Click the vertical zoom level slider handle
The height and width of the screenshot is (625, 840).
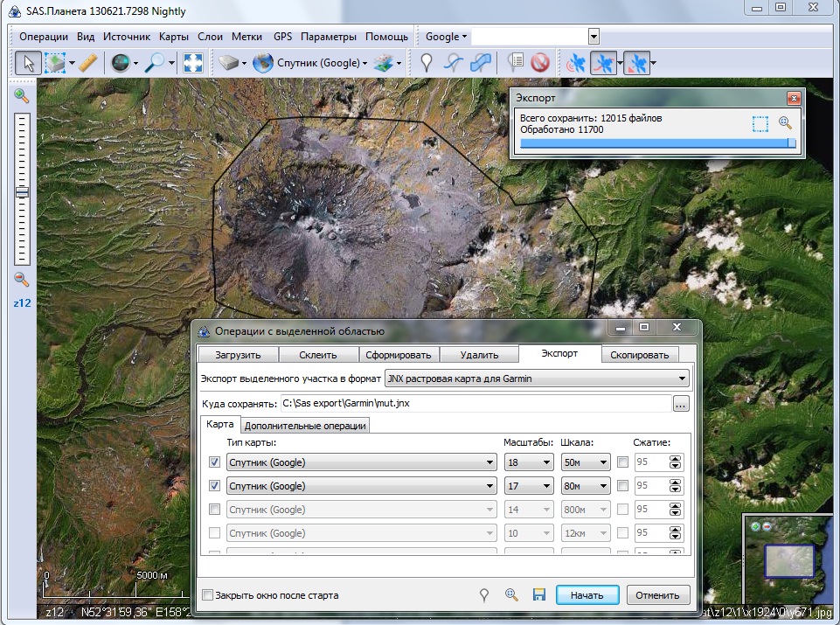coord(22,192)
